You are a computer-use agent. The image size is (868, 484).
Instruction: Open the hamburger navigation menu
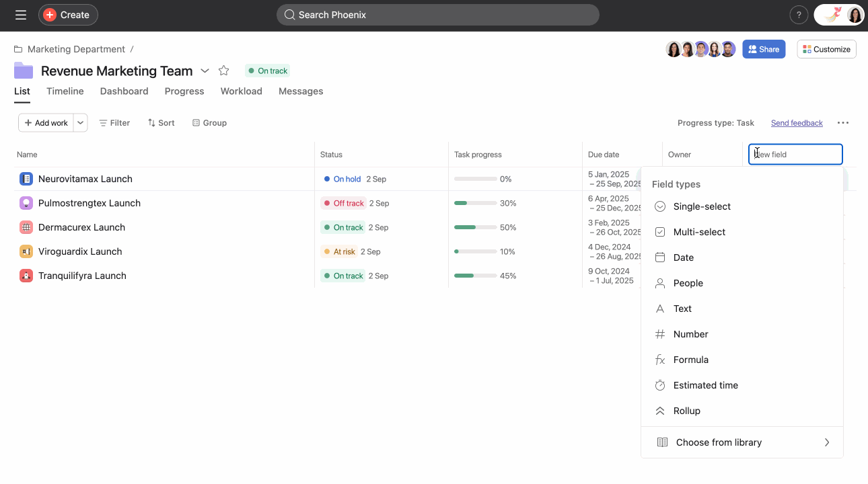point(20,14)
